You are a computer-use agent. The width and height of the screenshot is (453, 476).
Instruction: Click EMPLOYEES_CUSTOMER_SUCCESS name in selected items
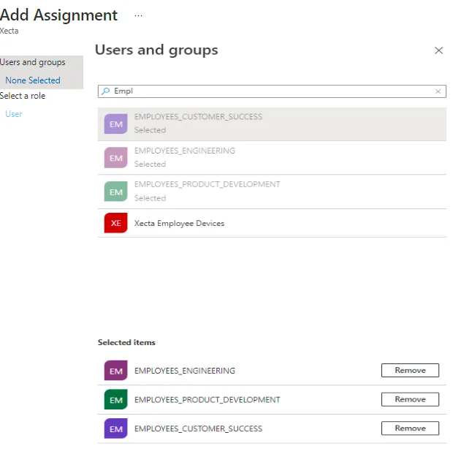tap(199, 428)
